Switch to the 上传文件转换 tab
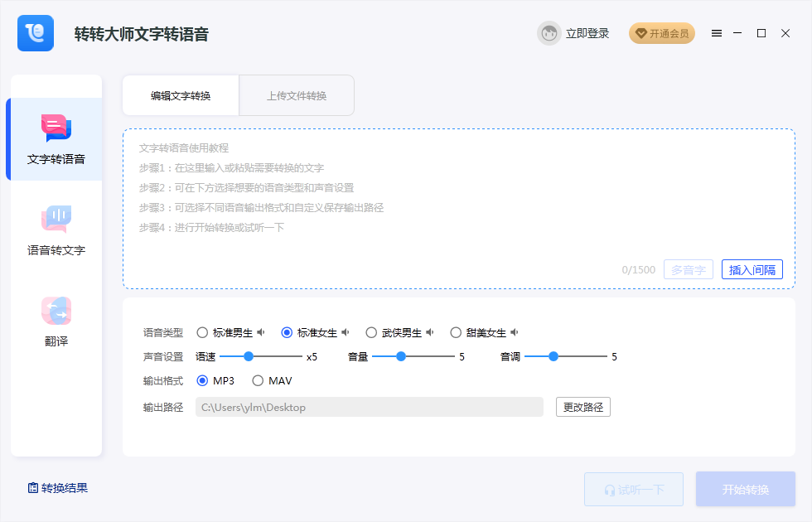Viewport: 812px width, 522px height. (296, 95)
